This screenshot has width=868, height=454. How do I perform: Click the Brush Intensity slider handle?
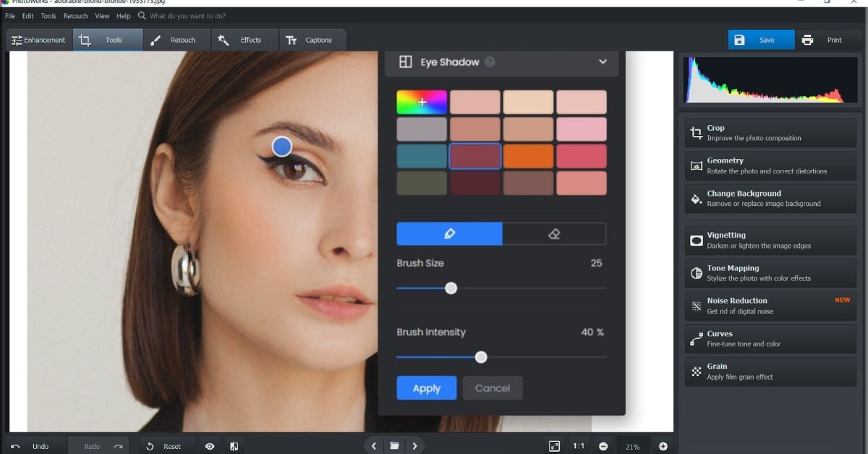coord(481,357)
